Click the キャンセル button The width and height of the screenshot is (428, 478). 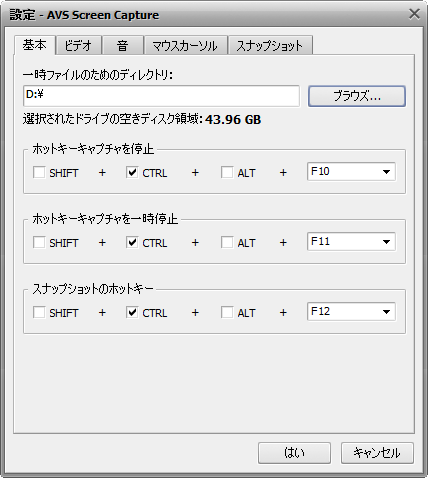377,453
